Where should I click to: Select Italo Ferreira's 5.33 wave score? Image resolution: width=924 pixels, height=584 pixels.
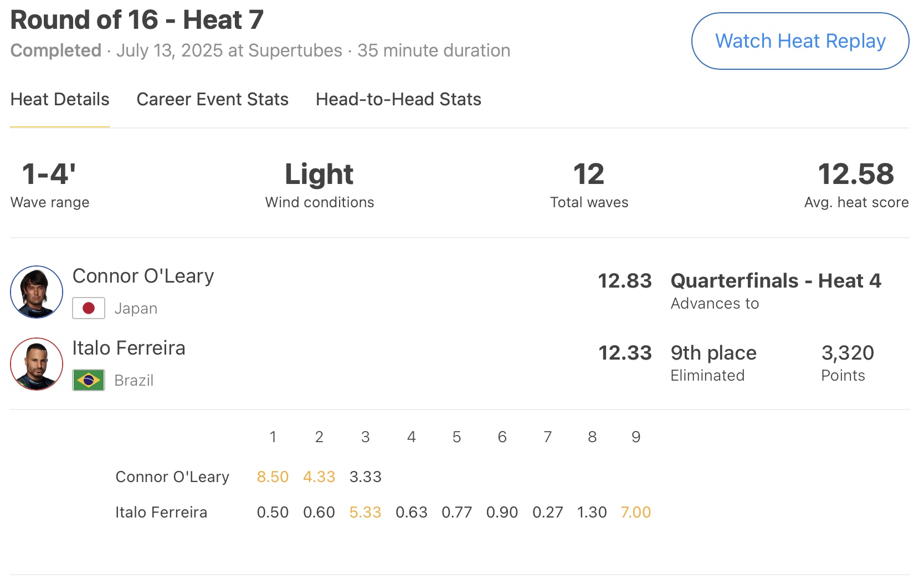(x=365, y=513)
